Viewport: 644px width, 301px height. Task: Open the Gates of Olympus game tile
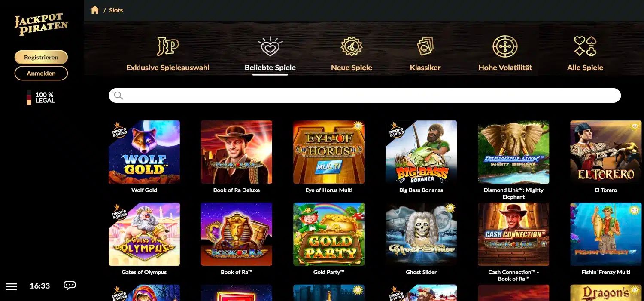click(x=144, y=234)
